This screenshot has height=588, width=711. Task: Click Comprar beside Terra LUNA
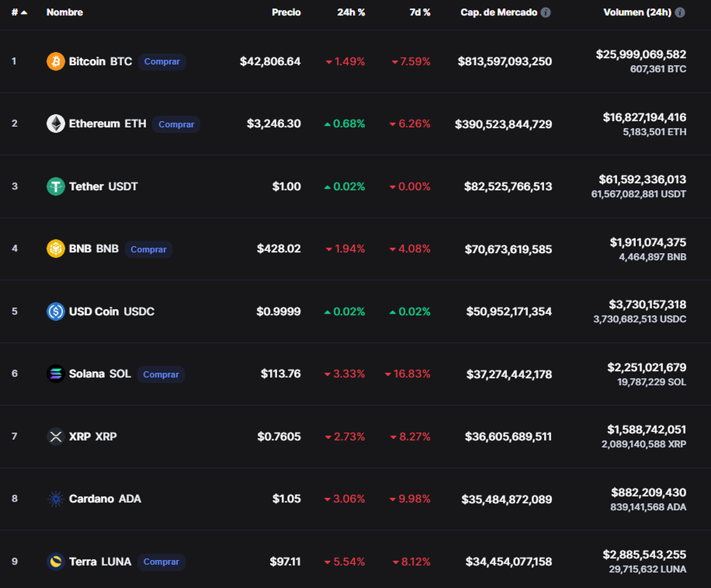pyautogui.click(x=161, y=561)
